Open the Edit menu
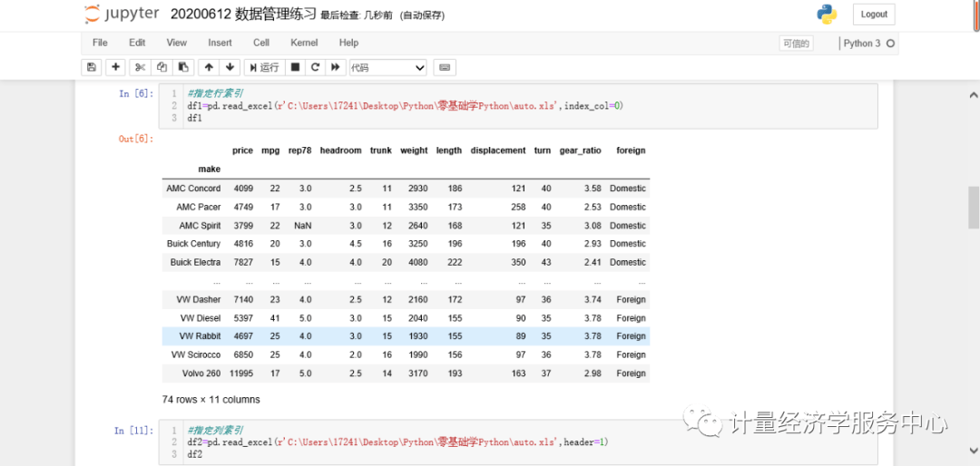980x466 pixels. click(x=137, y=43)
